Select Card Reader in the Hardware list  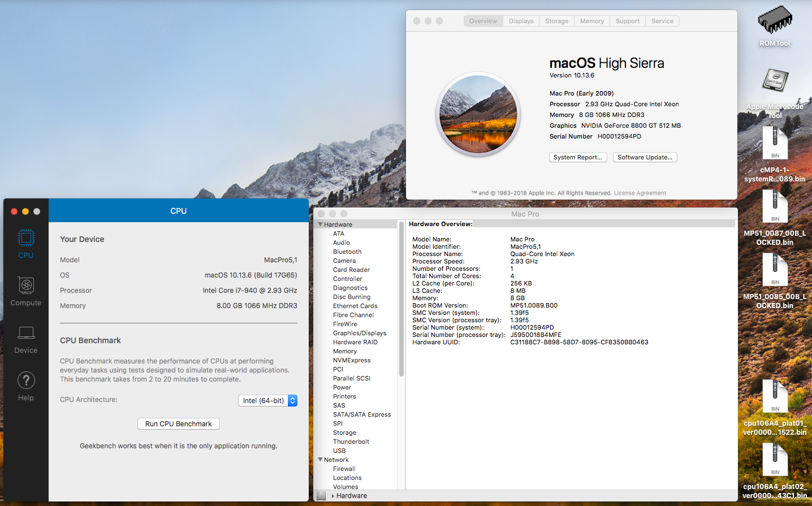351,270
